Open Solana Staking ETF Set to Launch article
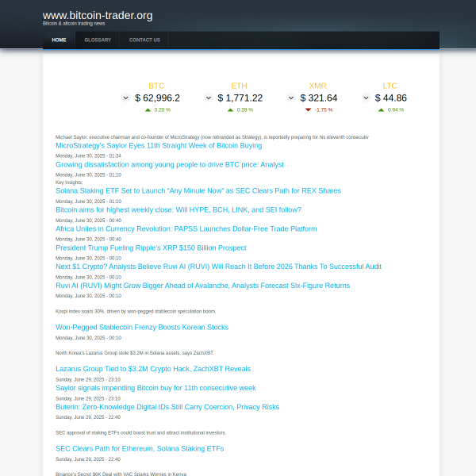The height and width of the screenshot is (476, 476). click(198, 191)
